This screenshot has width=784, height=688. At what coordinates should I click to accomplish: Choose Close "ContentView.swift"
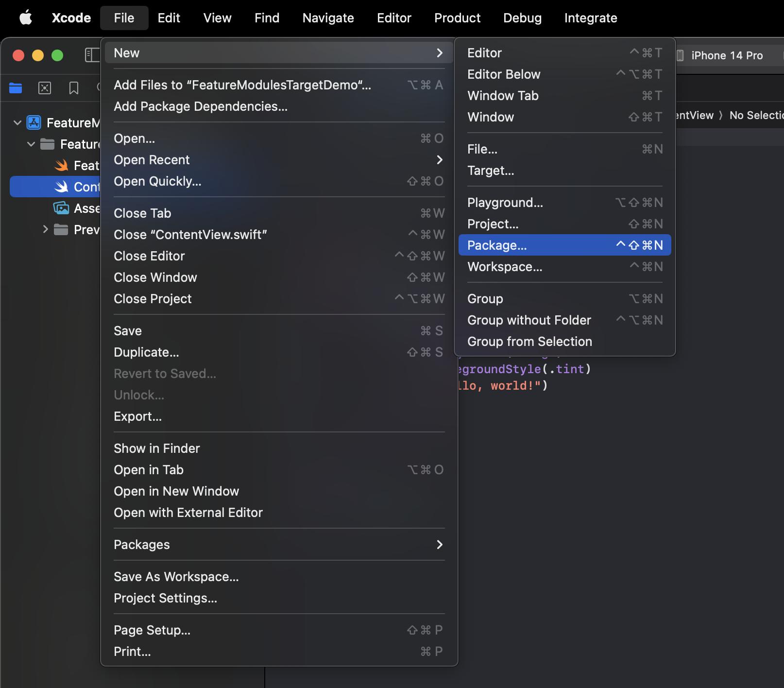(279, 235)
